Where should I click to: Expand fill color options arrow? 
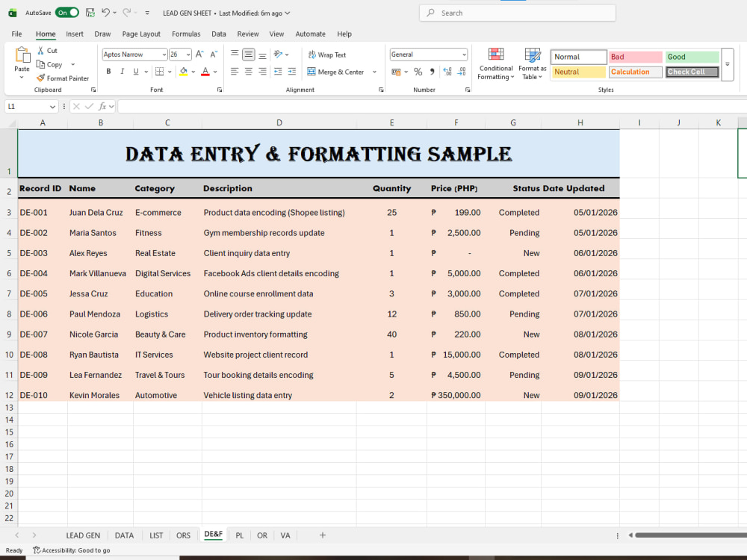point(193,72)
